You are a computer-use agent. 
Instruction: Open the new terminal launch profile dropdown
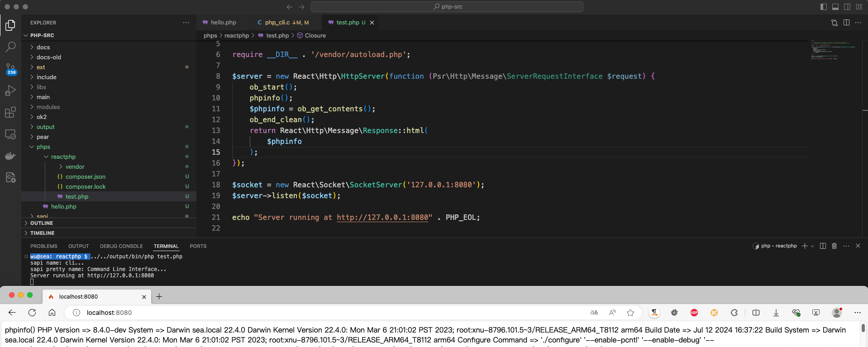point(812,246)
